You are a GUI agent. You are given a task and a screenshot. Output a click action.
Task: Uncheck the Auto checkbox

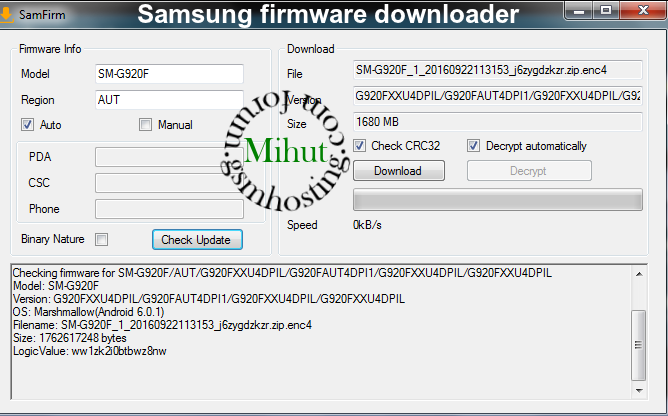[x=28, y=124]
